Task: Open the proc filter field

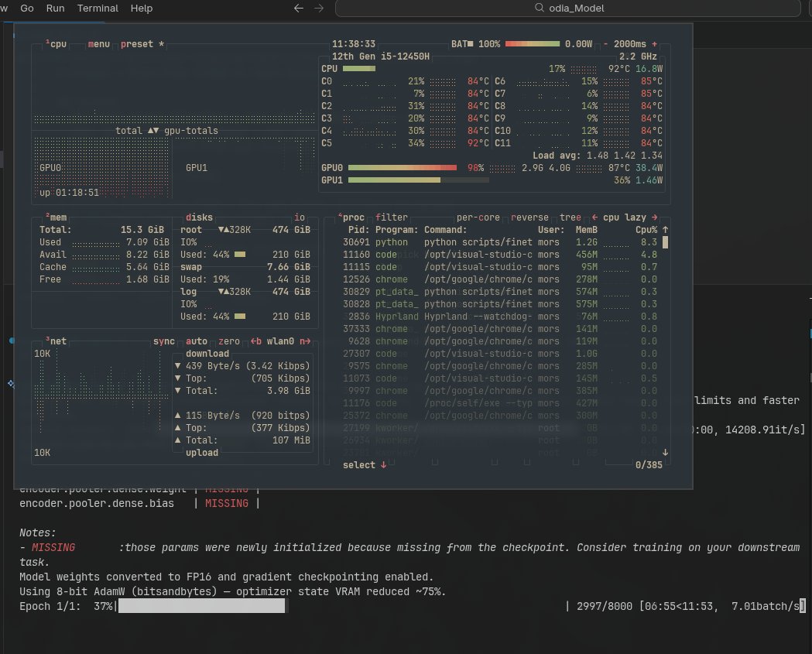Action: pos(392,217)
